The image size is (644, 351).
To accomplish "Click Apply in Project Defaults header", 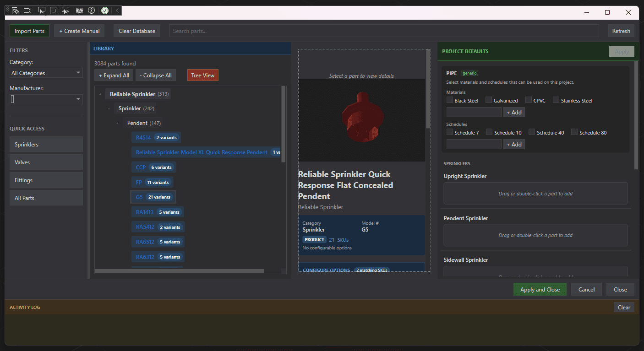I will (x=622, y=51).
